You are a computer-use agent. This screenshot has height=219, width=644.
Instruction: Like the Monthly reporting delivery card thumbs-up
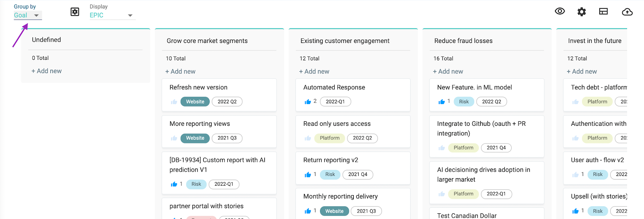[x=308, y=211]
